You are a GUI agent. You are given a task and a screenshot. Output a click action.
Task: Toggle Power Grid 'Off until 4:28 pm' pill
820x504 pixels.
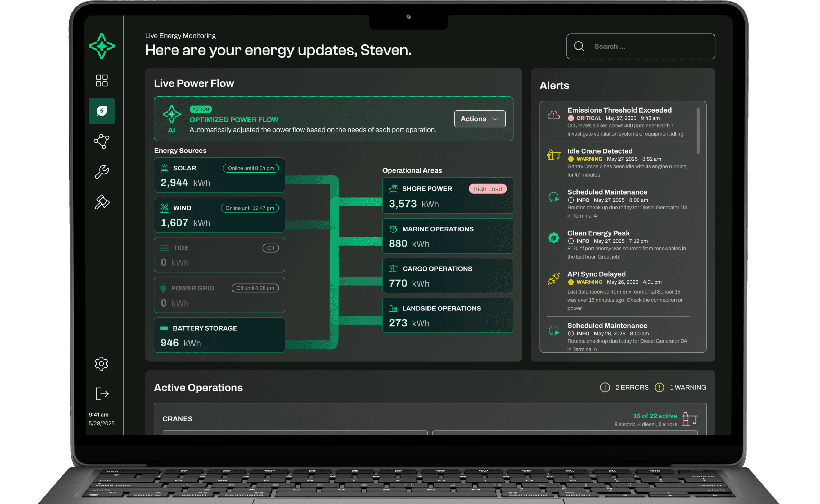255,288
